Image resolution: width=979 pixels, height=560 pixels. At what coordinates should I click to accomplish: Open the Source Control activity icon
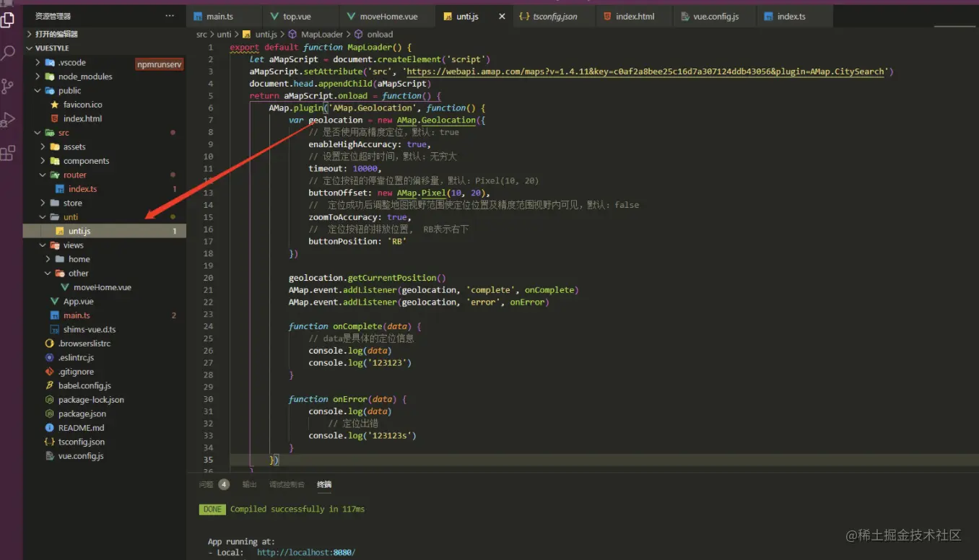click(x=8, y=87)
